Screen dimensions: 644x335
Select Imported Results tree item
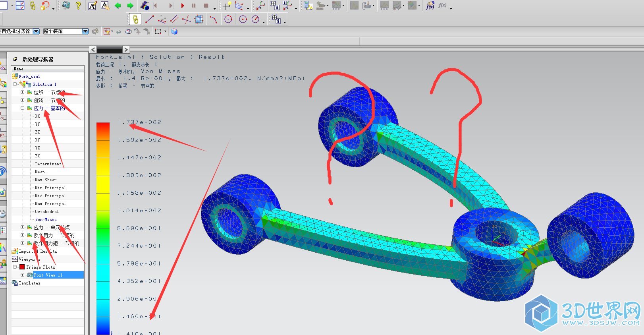38,251
